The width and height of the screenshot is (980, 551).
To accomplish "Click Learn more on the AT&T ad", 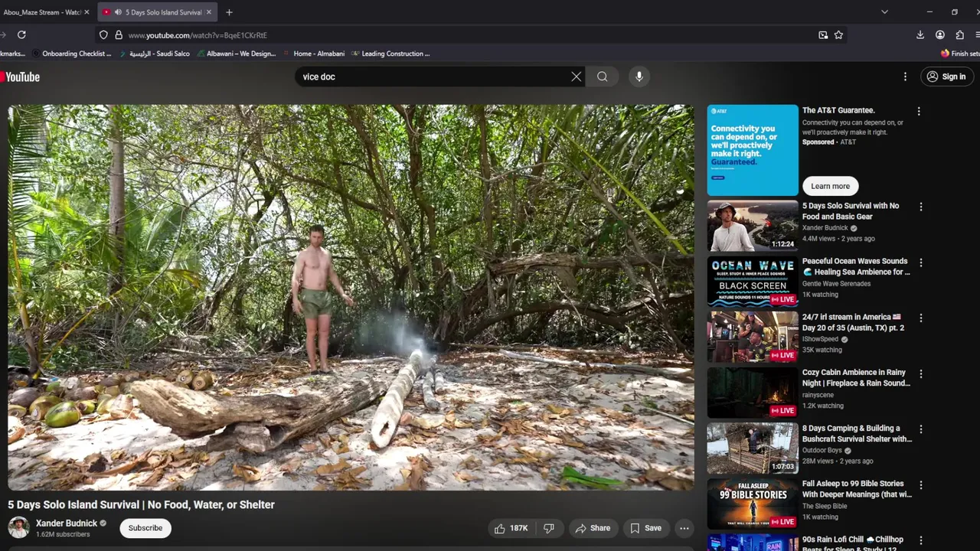I will [x=831, y=186].
